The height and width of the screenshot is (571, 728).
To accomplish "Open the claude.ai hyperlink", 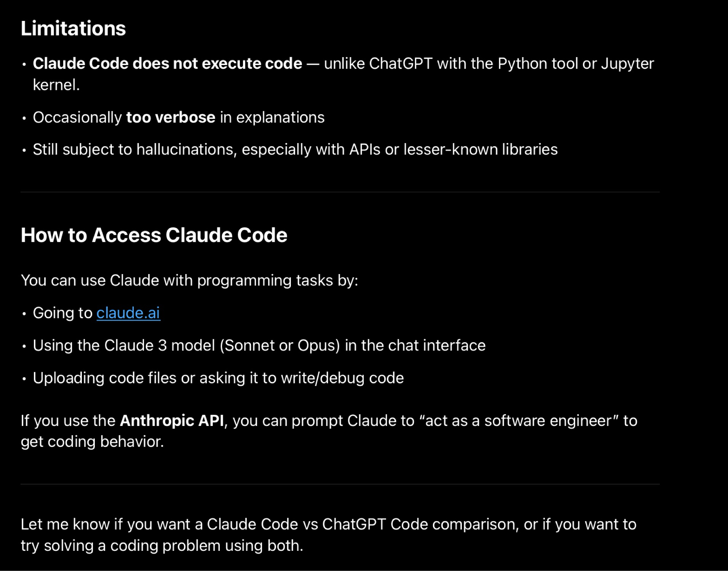I will [x=128, y=313].
